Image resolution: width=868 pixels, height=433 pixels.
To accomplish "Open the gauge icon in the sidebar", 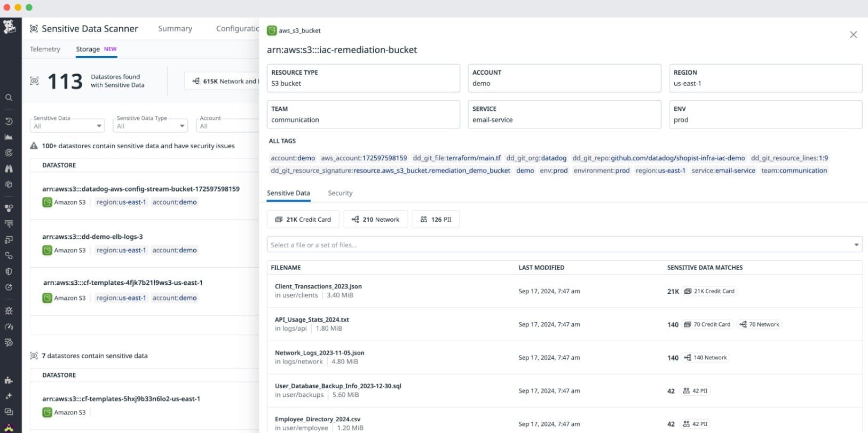I will pyautogui.click(x=9, y=326).
